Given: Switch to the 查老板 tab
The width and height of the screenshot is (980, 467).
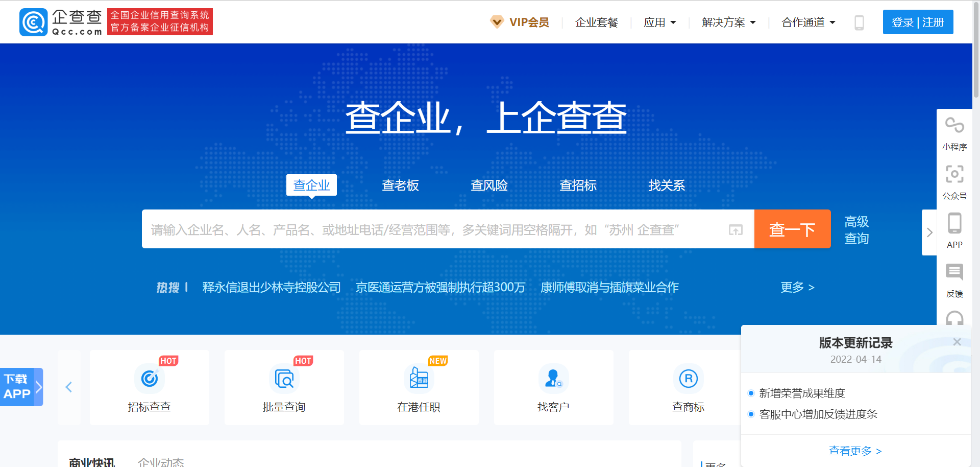Looking at the screenshot, I should pyautogui.click(x=400, y=185).
